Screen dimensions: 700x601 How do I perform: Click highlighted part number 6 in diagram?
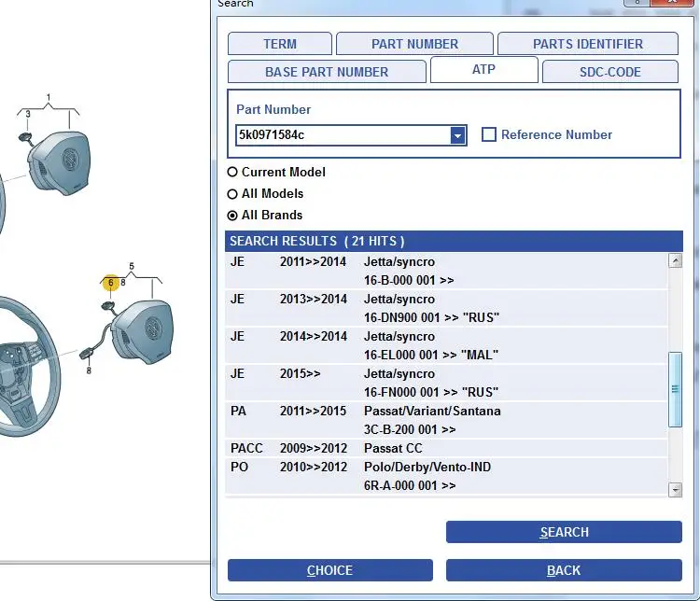(111, 283)
